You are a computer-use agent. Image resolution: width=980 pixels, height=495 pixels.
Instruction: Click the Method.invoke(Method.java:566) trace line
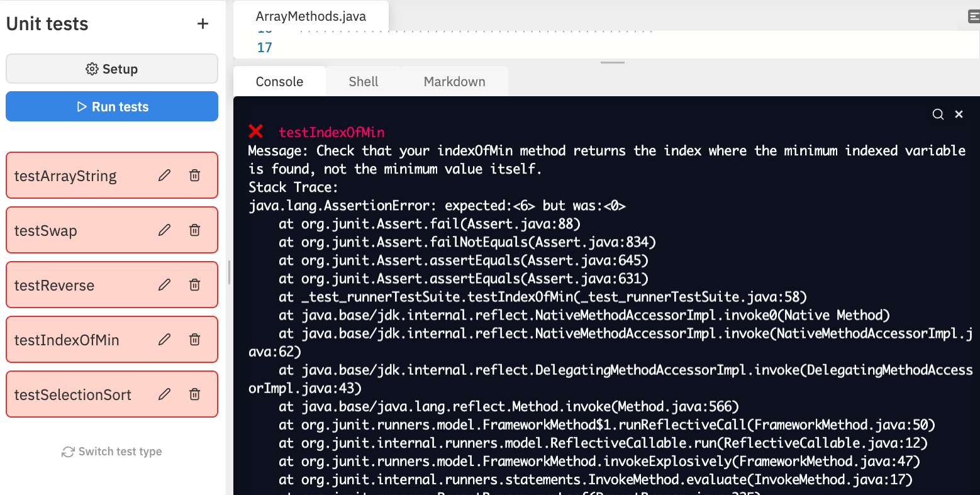click(x=509, y=406)
